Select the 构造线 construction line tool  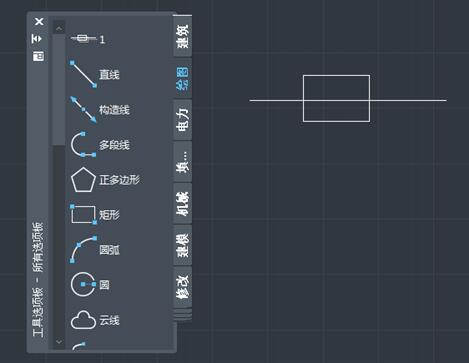click(x=99, y=110)
